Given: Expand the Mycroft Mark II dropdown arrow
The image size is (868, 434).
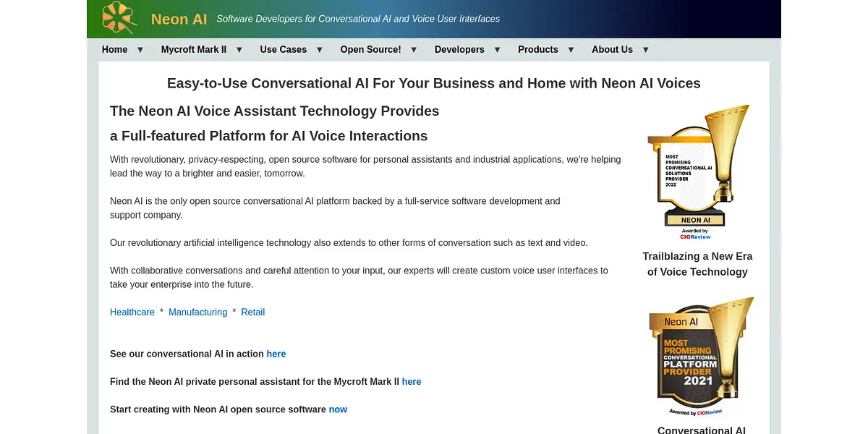Looking at the screenshot, I should [239, 50].
